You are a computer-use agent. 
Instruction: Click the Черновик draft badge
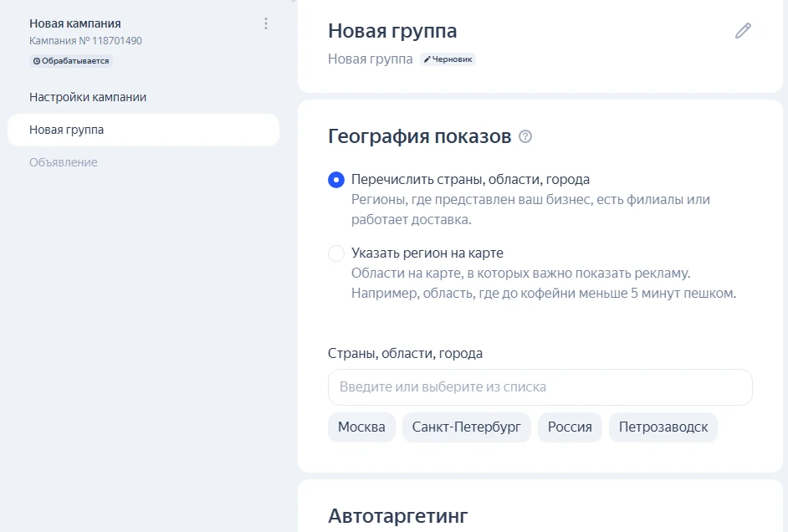[x=448, y=59]
